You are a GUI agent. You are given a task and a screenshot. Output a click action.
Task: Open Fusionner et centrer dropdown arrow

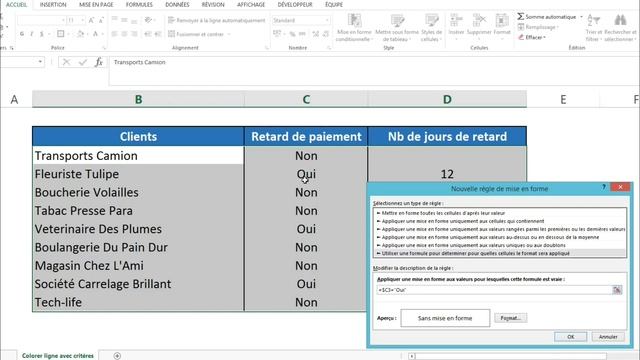(x=229, y=34)
